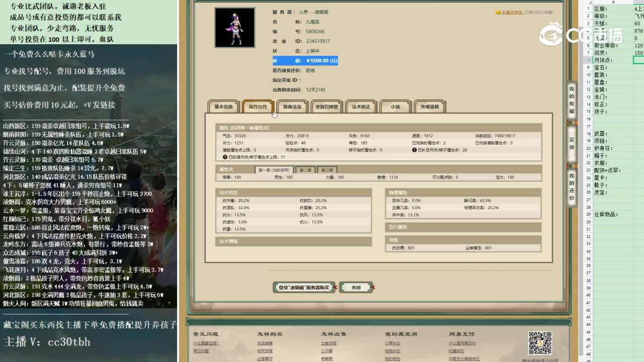Click the highlighted price ¥5500.00

point(321,60)
